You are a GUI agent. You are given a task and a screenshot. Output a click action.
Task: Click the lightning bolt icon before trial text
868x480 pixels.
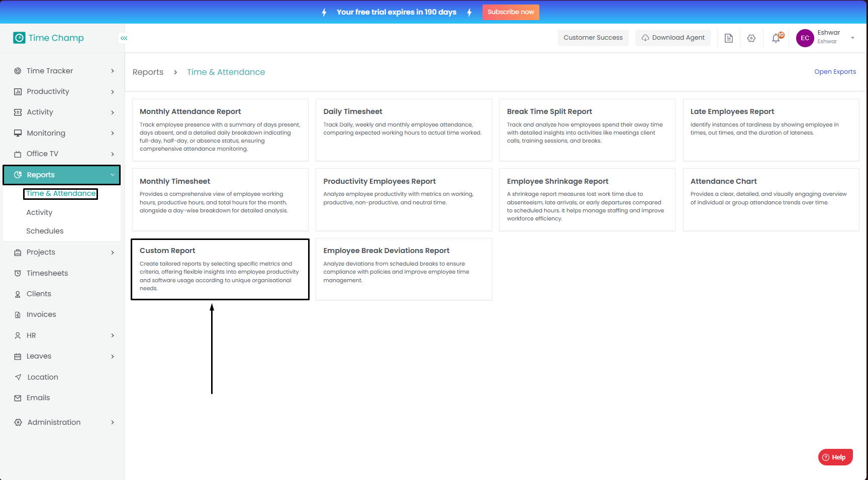324,12
